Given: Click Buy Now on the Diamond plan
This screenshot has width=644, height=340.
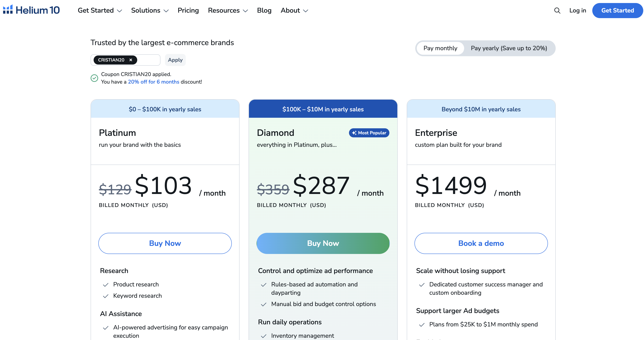Looking at the screenshot, I should pyautogui.click(x=323, y=243).
